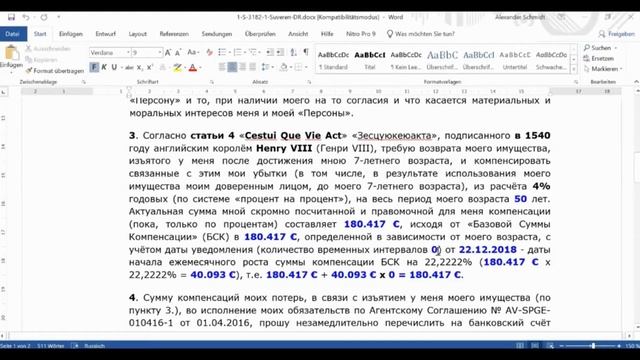Undo the last action
This screenshot has width=640, height=360.
[26, 17]
